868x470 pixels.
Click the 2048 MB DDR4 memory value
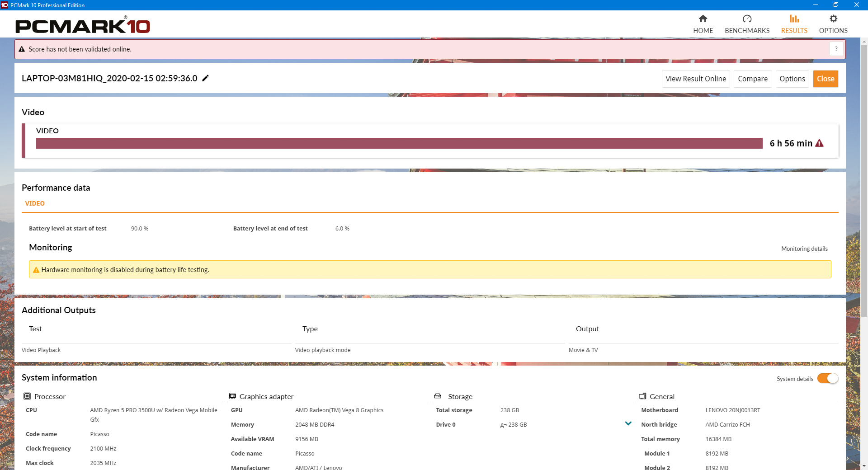coord(315,425)
